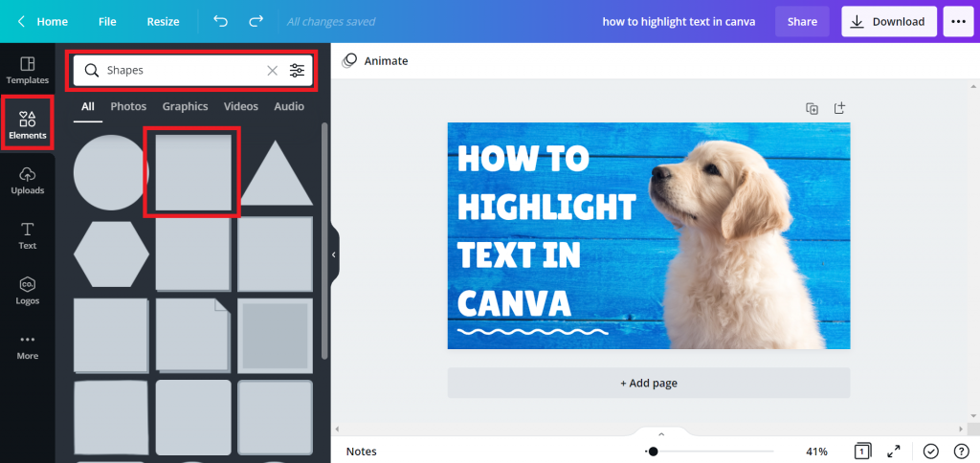Open the More sidebar options
This screenshot has height=463, width=980.
(28, 346)
